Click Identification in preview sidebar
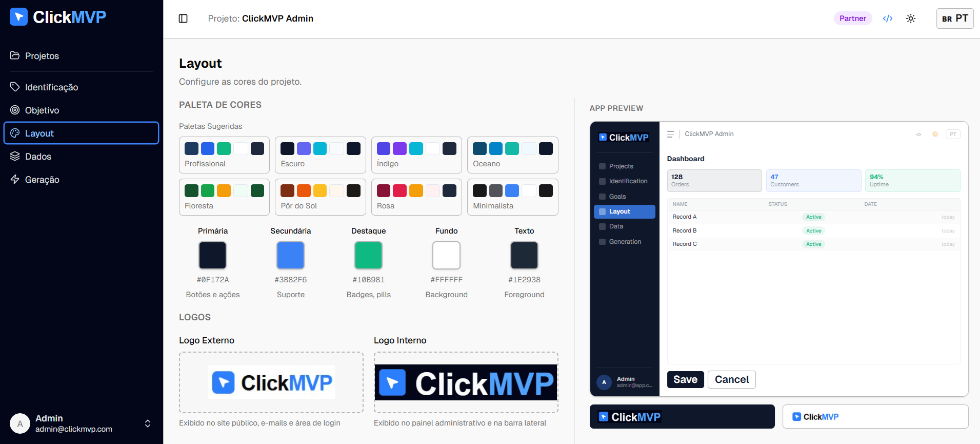Viewport: 980px width, 444px height. pyautogui.click(x=625, y=181)
